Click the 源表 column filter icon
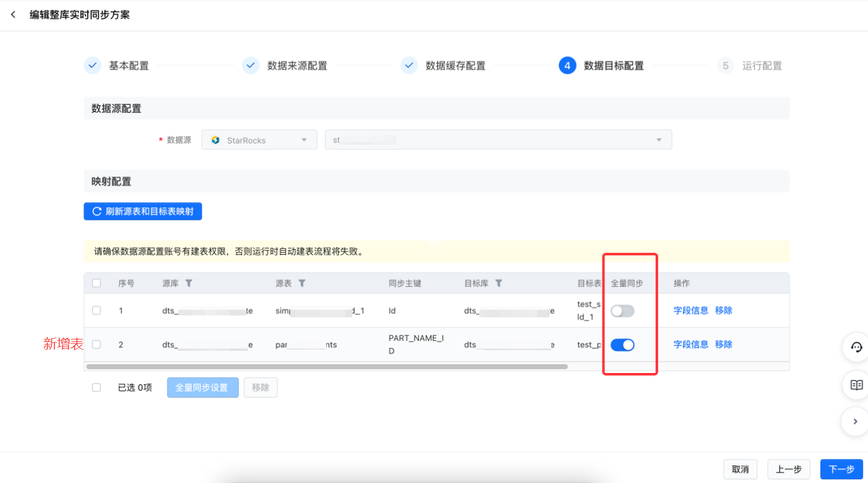Screen dimensions: 868x483 coord(302,283)
